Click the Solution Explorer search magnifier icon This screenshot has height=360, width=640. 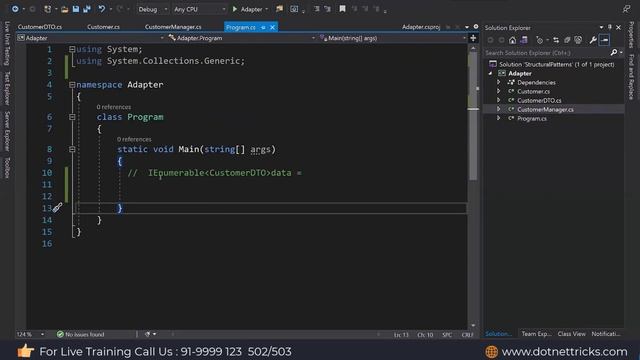coord(613,53)
